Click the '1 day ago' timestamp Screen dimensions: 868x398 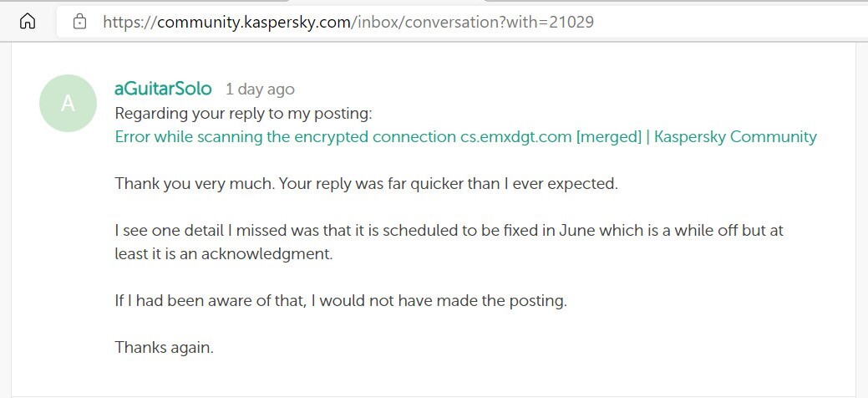[260, 89]
